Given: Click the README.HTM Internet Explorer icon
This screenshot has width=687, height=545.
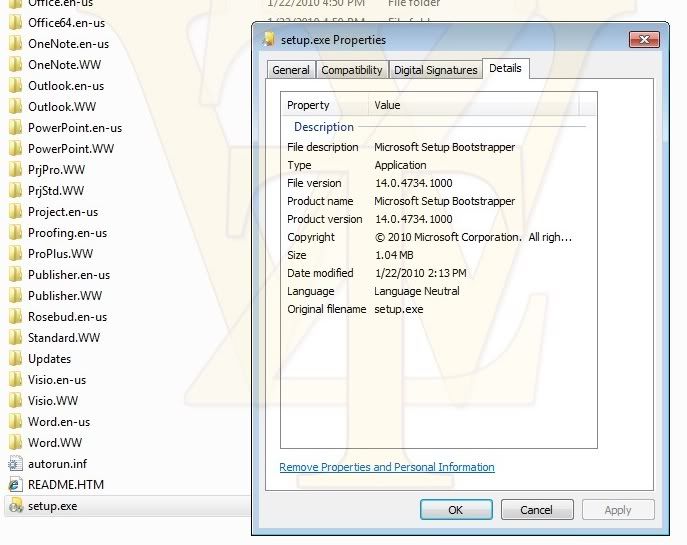Looking at the screenshot, I should point(15,485).
